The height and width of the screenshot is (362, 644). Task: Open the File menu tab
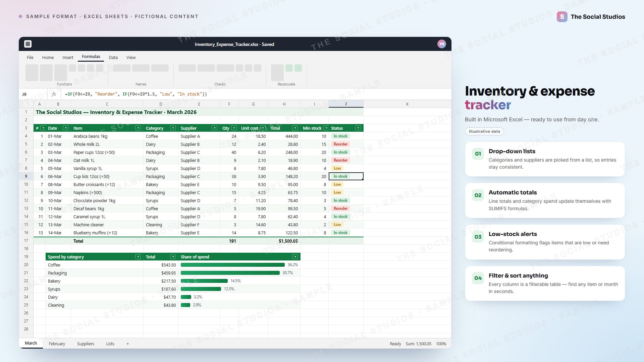pyautogui.click(x=30, y=57)
